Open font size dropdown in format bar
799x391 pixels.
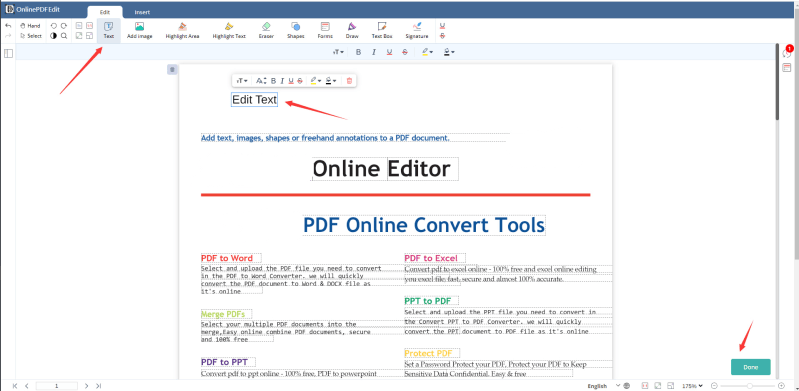339,52
